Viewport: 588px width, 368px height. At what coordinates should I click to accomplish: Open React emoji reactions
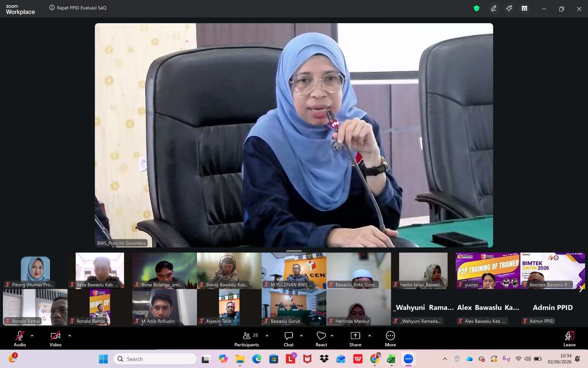click(x=321, y=339)
